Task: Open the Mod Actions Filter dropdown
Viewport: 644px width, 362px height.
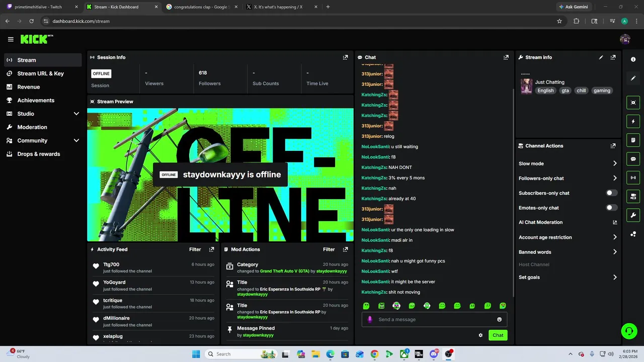Action: (329, 249)
